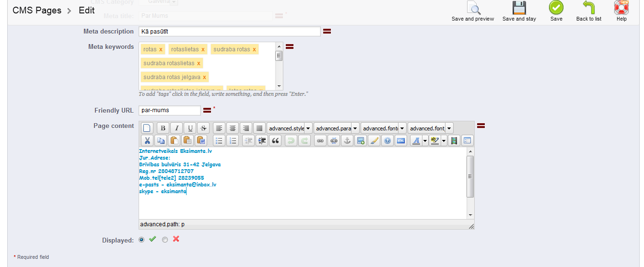Insert an image with the picture icon

(361, 140)
